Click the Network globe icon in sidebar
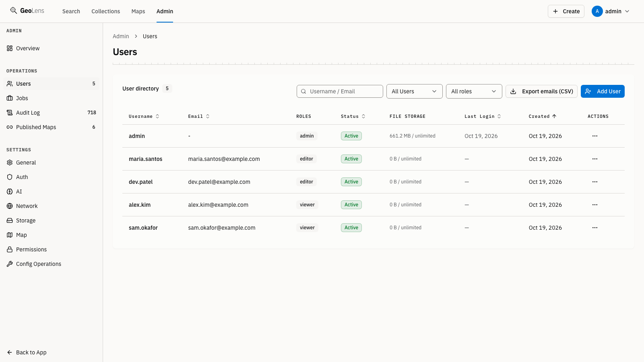644x362 pixels. (x=10, y=206)
